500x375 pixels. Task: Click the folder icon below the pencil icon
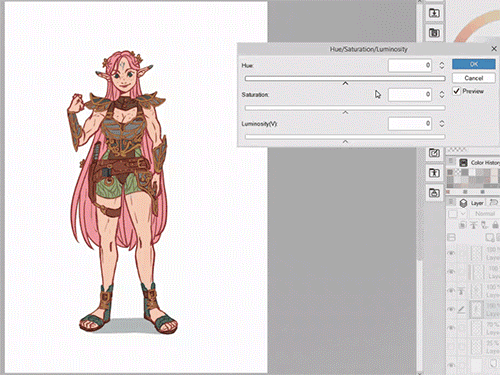pos(434,173)
